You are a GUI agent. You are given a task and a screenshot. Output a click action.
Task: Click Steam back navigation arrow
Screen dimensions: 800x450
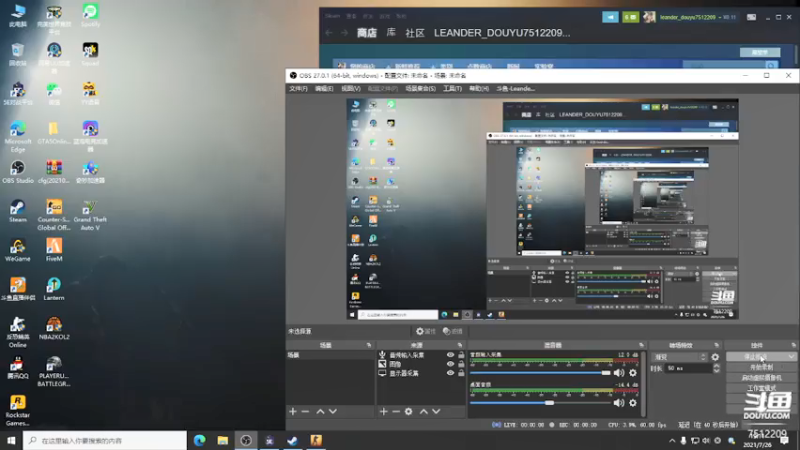(329, 33)
